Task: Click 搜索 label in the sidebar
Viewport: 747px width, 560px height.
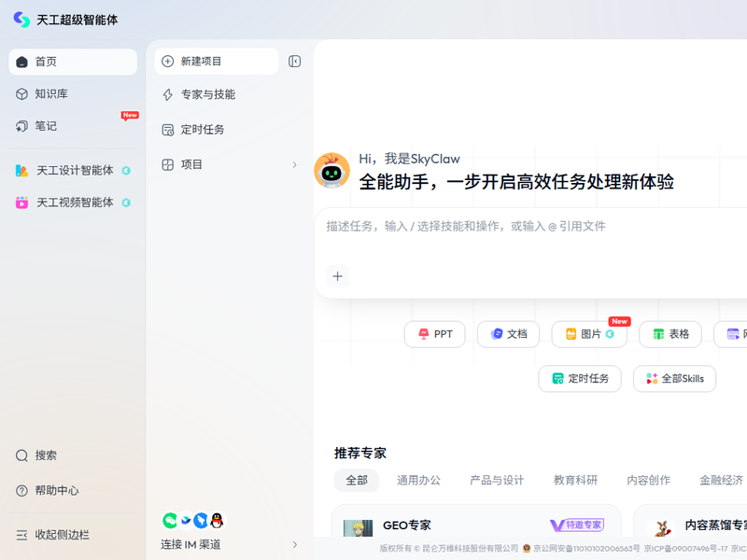Action: pyautogui.click(x=46, y=455)
